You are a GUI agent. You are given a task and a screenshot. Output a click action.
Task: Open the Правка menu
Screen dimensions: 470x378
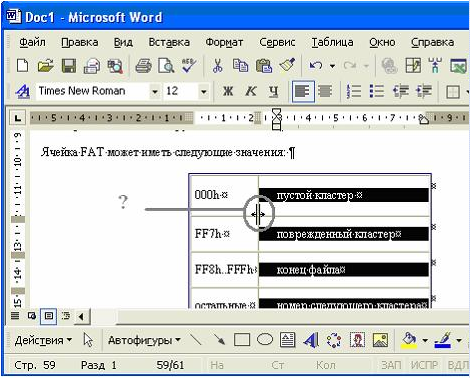point(80,42)
